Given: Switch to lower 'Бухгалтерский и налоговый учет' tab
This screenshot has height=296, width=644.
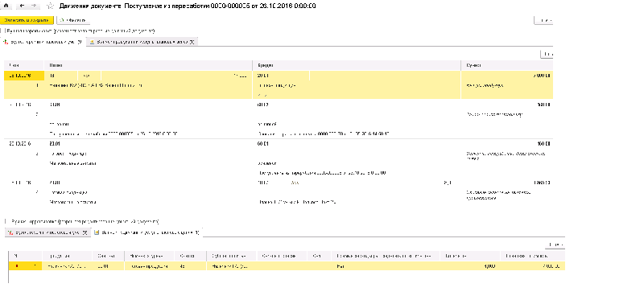Looking at the screenshot, I should pos(47,232).
